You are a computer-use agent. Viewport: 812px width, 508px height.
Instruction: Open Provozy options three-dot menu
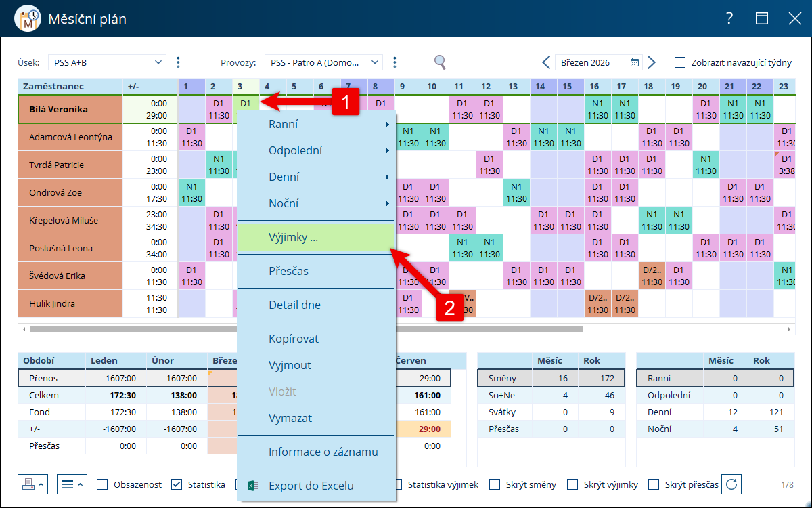[x=394, y=62]
